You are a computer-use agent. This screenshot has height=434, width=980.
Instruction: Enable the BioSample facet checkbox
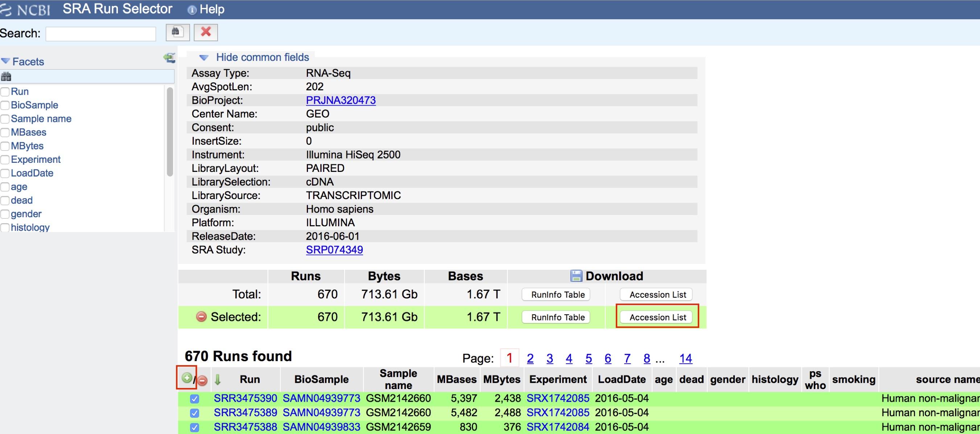[5, 106]
